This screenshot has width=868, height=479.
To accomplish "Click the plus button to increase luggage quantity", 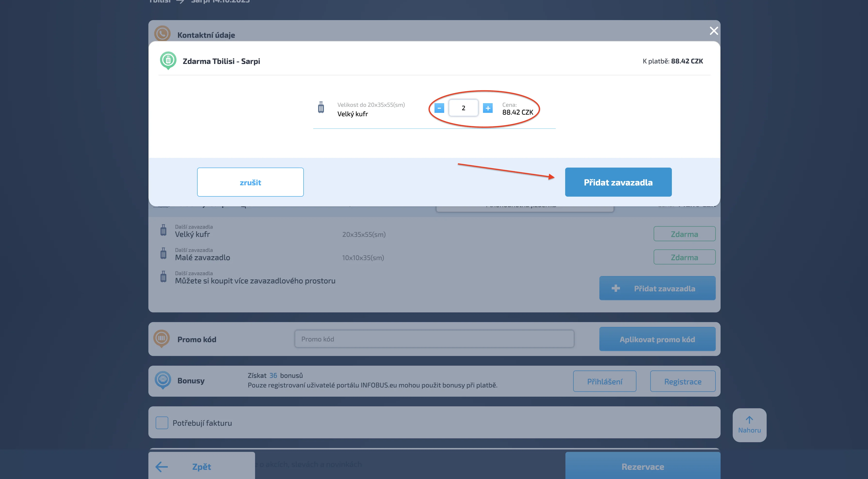I will click(488, 108).
